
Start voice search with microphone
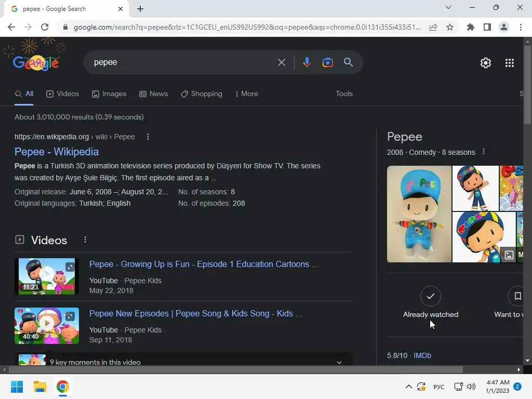(x=307, y=62)
